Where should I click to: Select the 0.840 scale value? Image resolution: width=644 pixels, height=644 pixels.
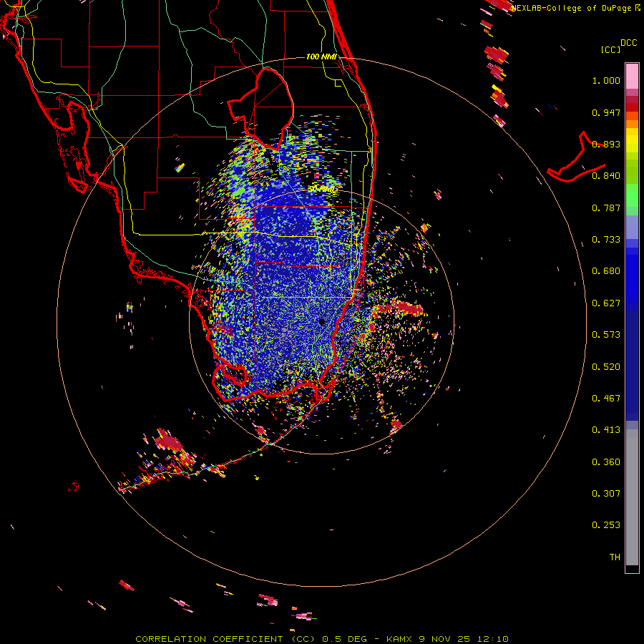[x=606, y=176]
